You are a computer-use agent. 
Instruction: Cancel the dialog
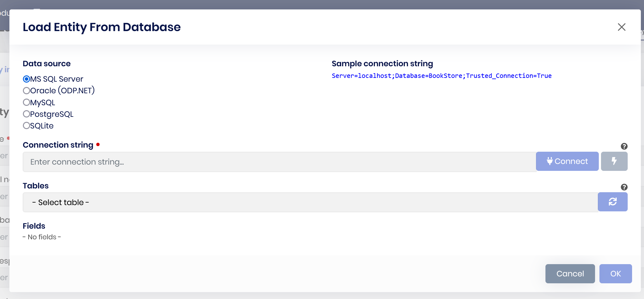[x=570, y=274]
